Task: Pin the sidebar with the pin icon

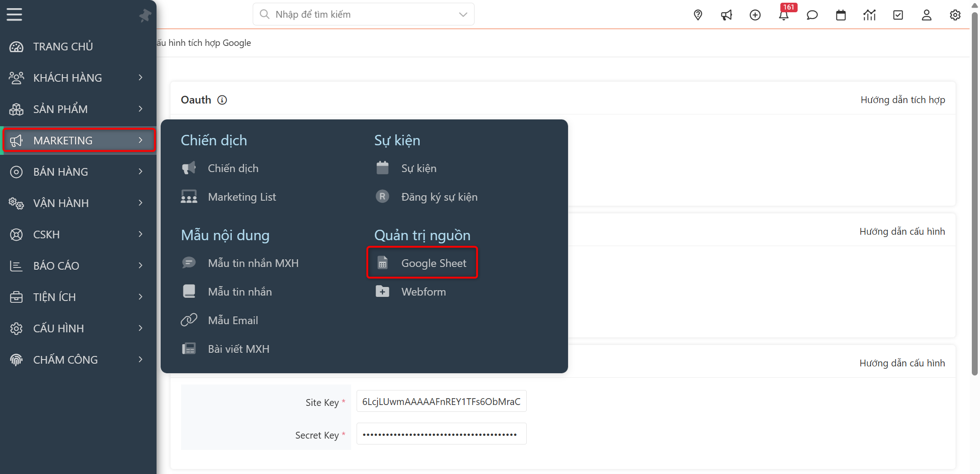Action: click(x=145, y=15)
